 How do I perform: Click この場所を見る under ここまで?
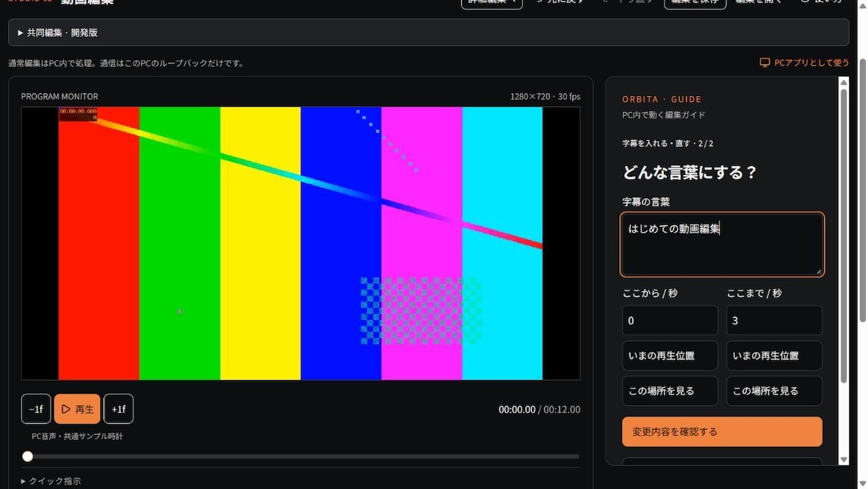[x=774, y=391]
